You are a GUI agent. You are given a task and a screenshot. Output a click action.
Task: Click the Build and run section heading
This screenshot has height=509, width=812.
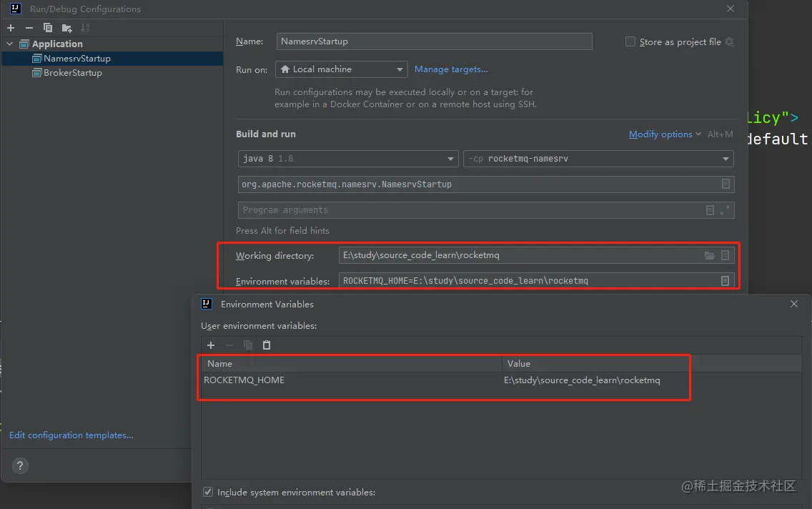pyautogui.click(x=266, y=134)
